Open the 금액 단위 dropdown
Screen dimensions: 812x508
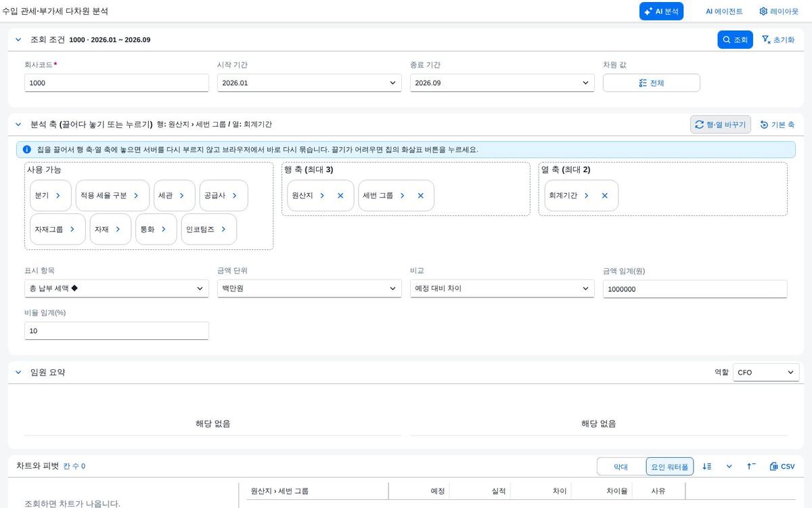[x=309, y=289]
